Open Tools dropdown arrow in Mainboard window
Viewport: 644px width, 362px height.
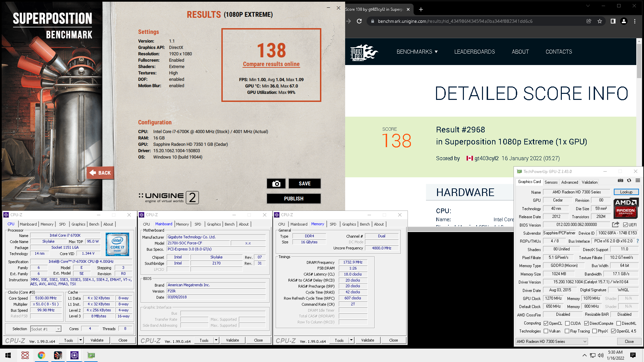(x=216, y=340)
